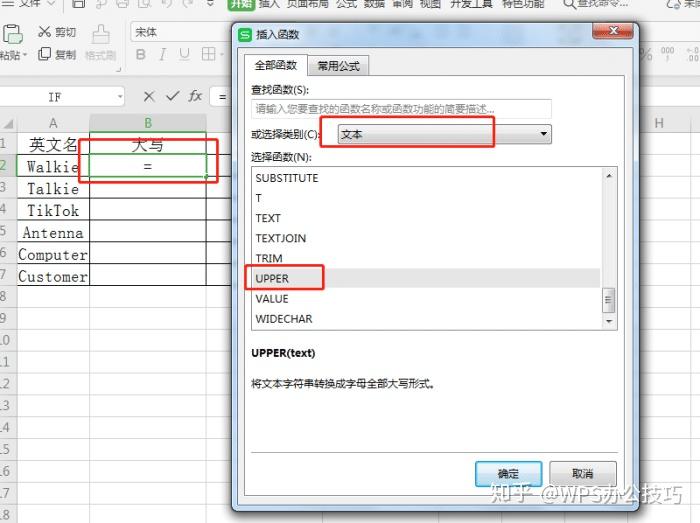Click the function search input field
This screenshot has height=523, width=700.
point(401,109)
